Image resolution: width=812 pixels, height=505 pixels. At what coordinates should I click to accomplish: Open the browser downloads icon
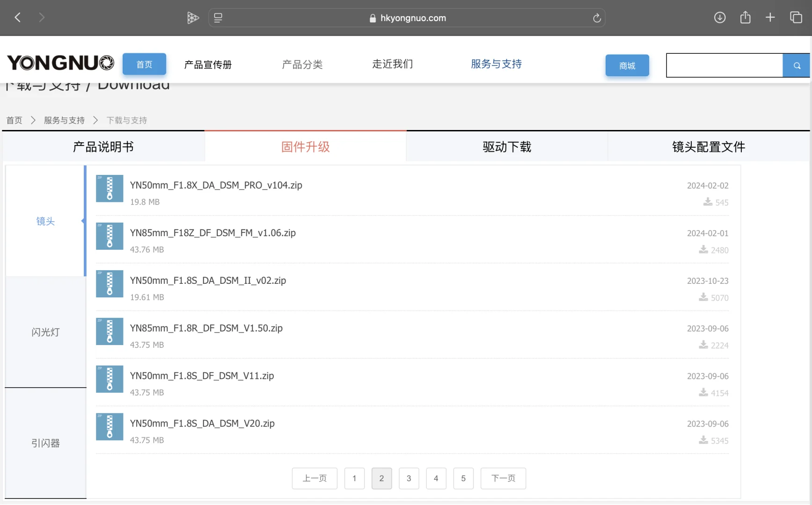pyautogui.click(x=720, y=18)
